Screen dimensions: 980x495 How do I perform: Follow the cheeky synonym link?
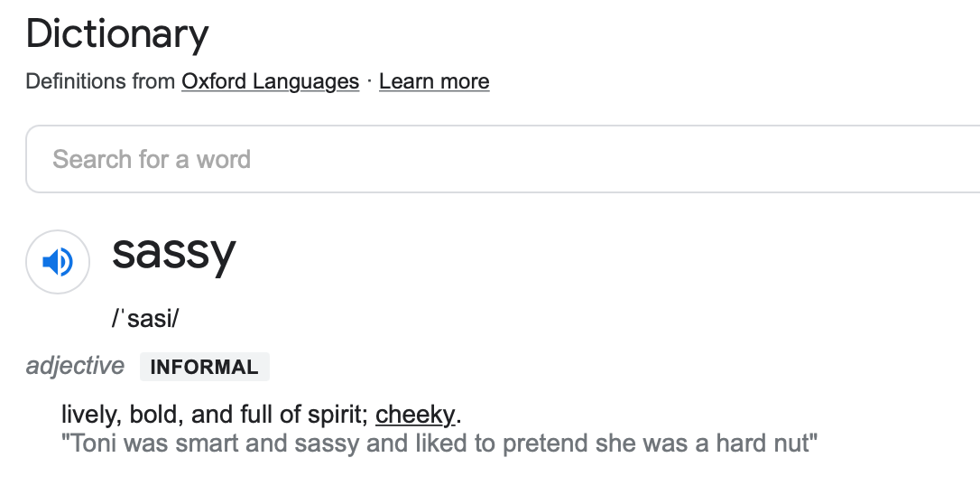pos(415,415)
